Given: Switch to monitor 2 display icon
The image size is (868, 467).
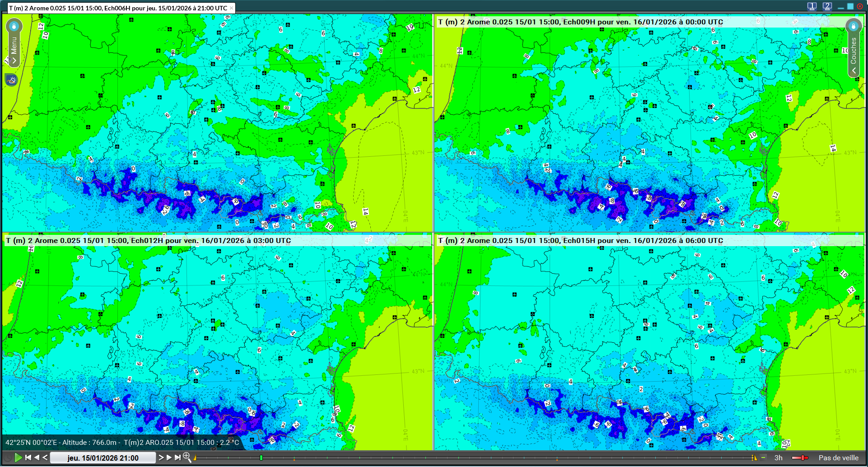Looking at the screenshot, I should 827,6.
